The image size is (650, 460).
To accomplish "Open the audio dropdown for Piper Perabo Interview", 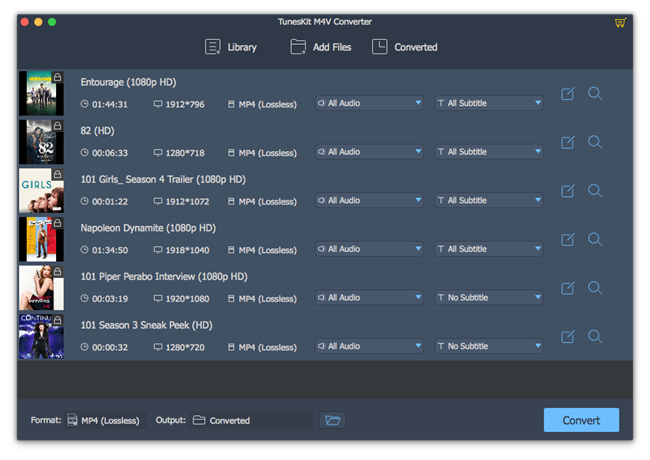I will (x=369, y=297).
